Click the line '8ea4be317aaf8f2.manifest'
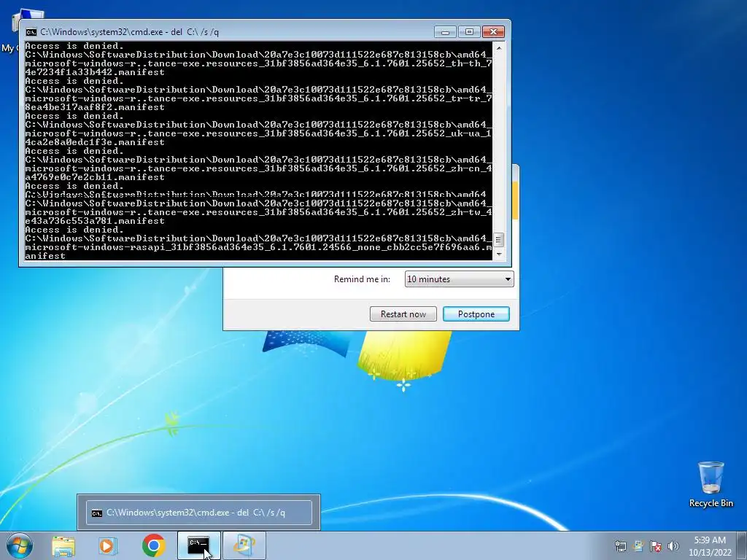This screenshot has height=560, width=747. tap(94, 107)
